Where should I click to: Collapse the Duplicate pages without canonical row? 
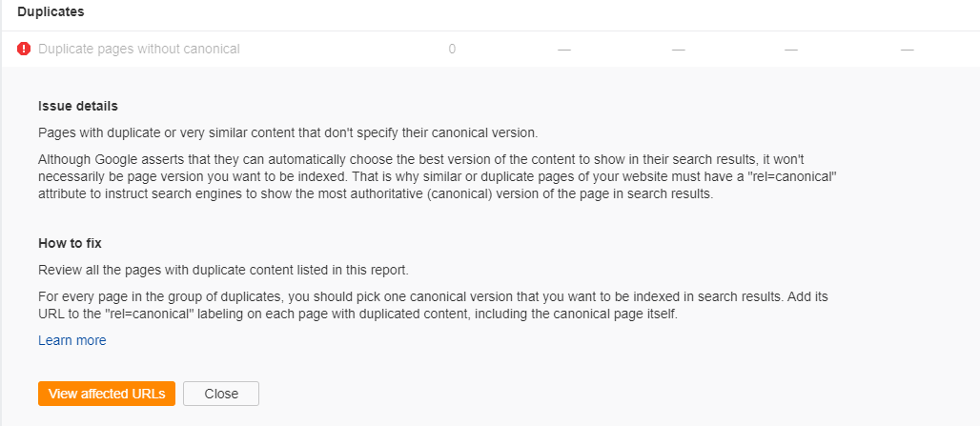[139, 49]
